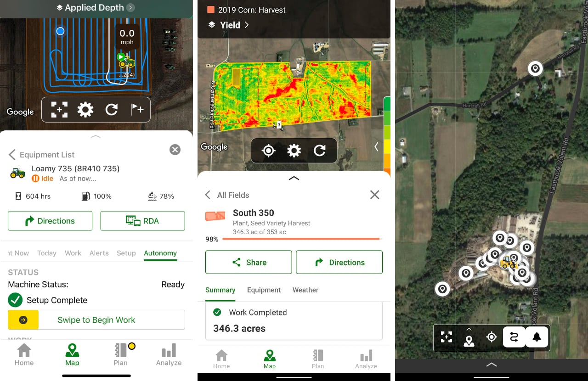
Task: Fit map to extents in Applied Depth toolbar
Action: 59,110
